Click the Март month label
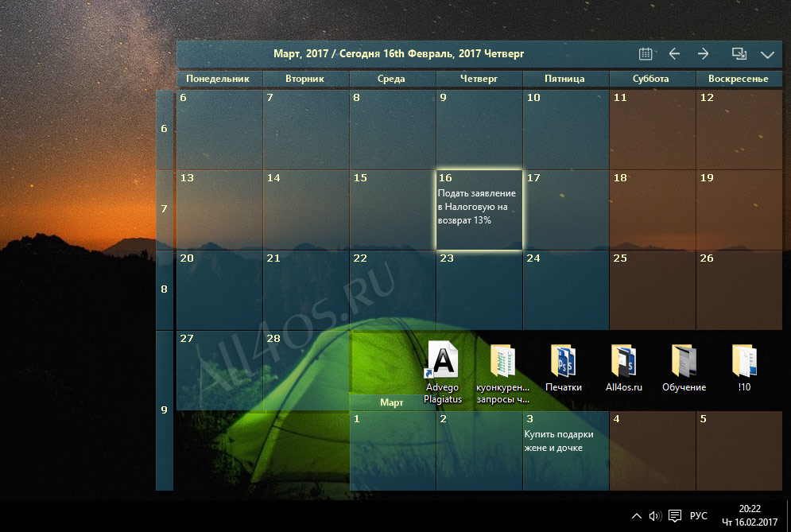Image resolution: width=791 pixels, height=532 pixels. pyautogui.click(x=391, y=403)
